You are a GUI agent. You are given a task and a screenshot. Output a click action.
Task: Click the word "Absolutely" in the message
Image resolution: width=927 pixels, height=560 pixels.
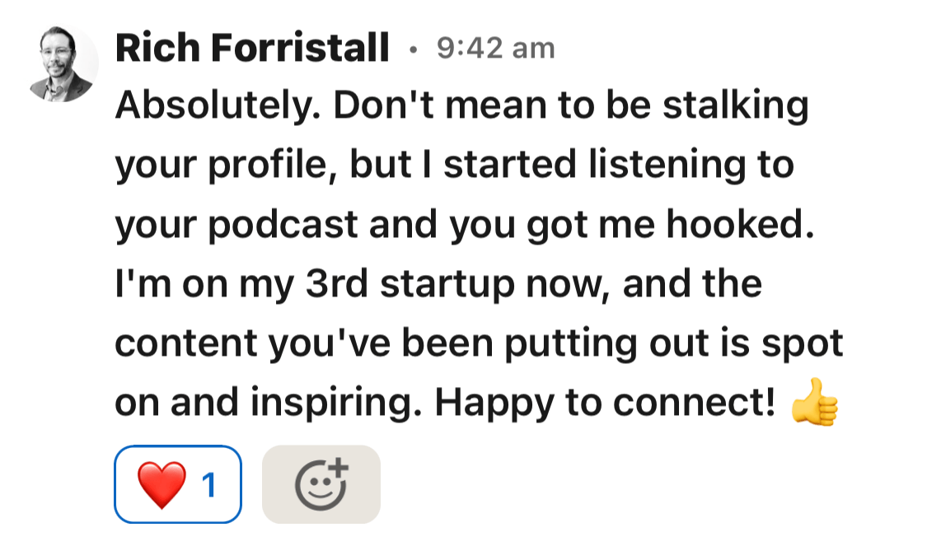point(208,106)
